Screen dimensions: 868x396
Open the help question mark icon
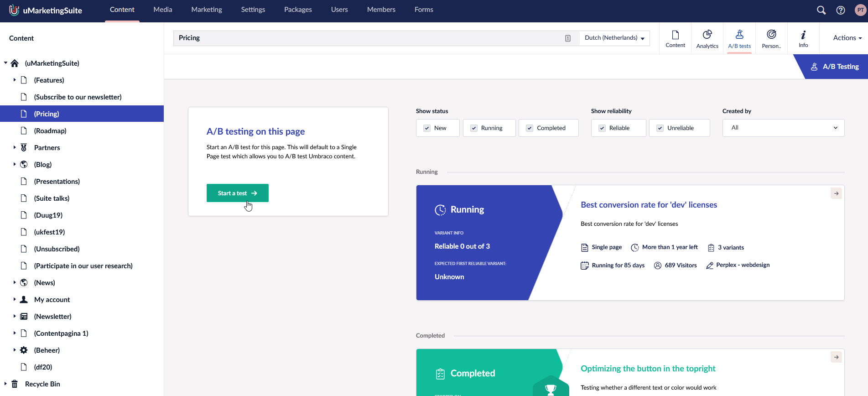point(841,10)
